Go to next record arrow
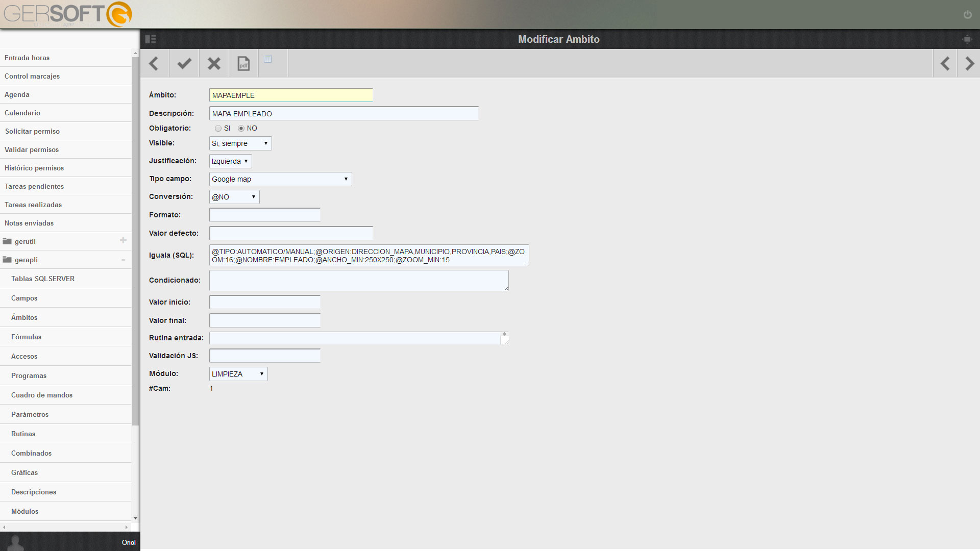 click(969, 64)
